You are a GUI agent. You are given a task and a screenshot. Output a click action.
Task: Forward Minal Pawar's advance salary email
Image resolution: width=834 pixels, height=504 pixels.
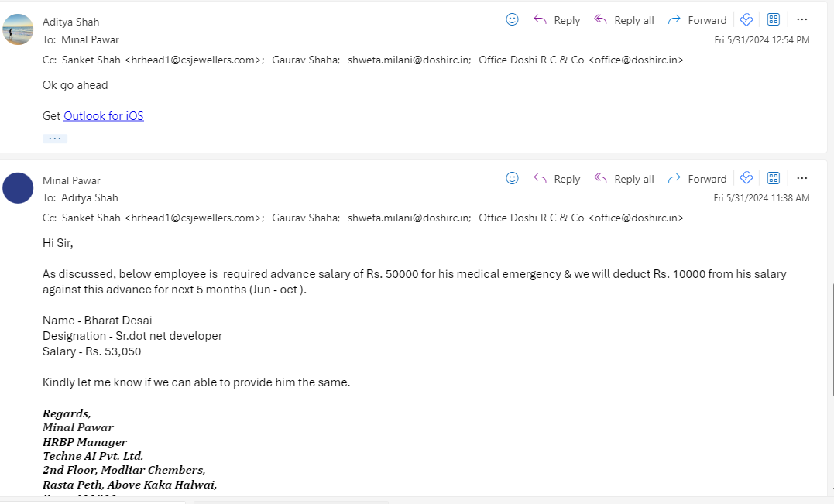(697, 179)
